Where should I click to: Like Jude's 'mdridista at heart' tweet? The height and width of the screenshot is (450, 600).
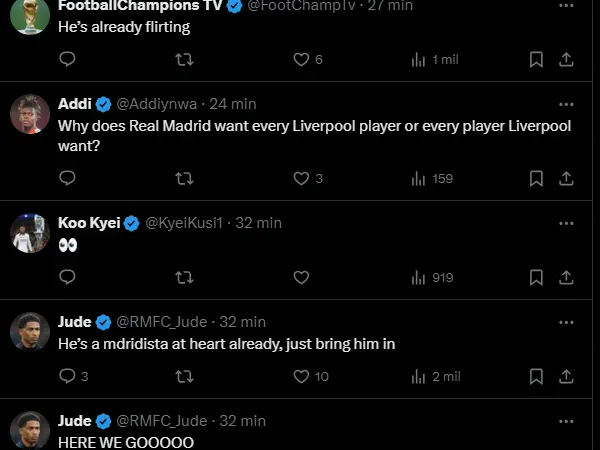(301, 376)
